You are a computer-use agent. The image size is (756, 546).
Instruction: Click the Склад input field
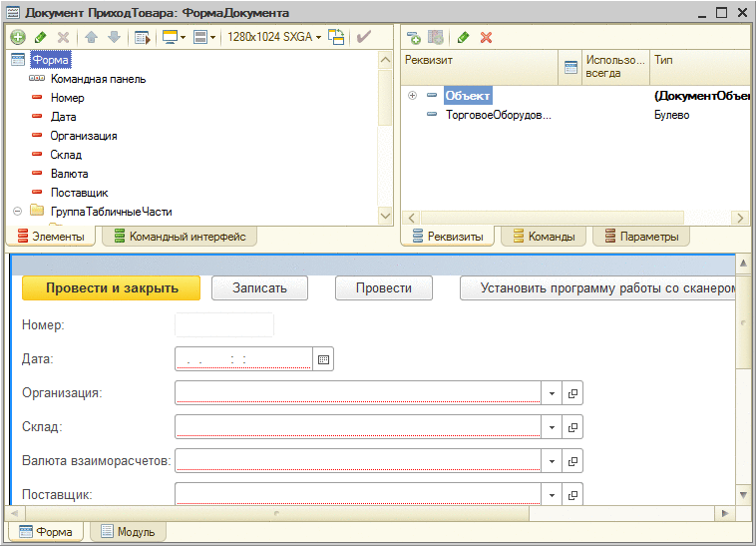pyautogui.click(x=357, y=426)
